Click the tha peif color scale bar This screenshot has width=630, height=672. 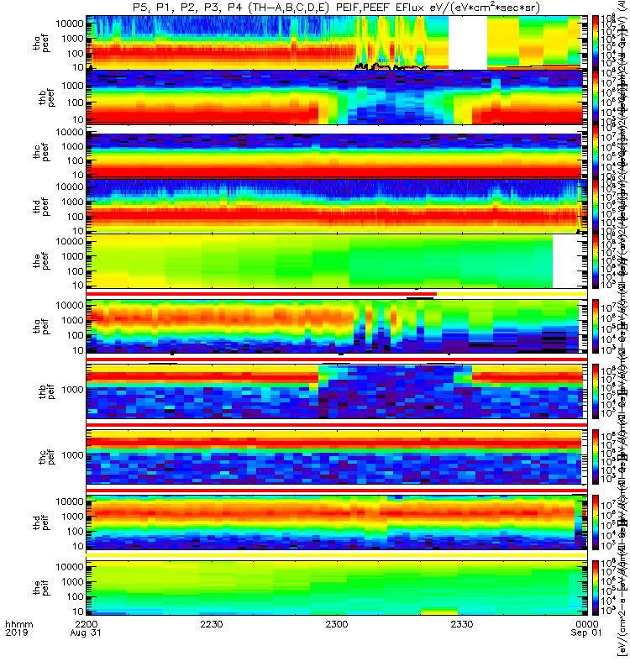coord(596,327)
